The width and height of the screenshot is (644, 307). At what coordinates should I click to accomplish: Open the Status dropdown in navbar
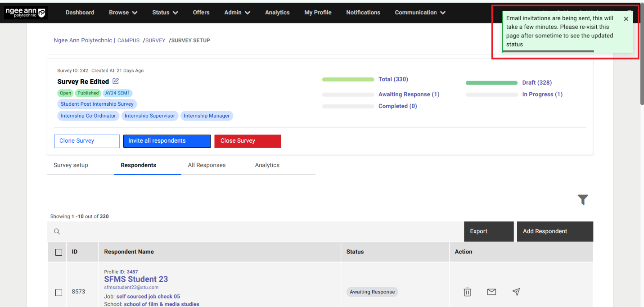[x=165, y=13]
